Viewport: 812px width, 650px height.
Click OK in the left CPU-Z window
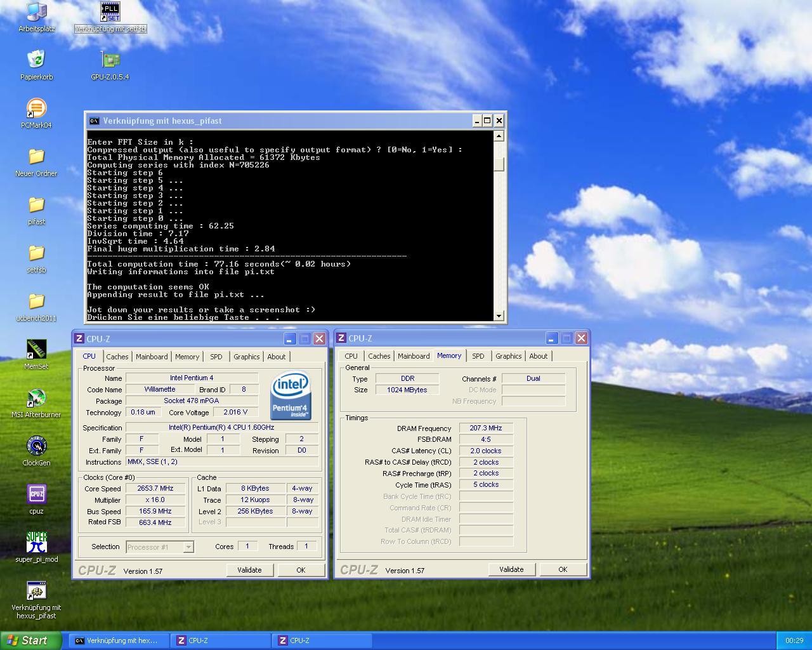301,570
